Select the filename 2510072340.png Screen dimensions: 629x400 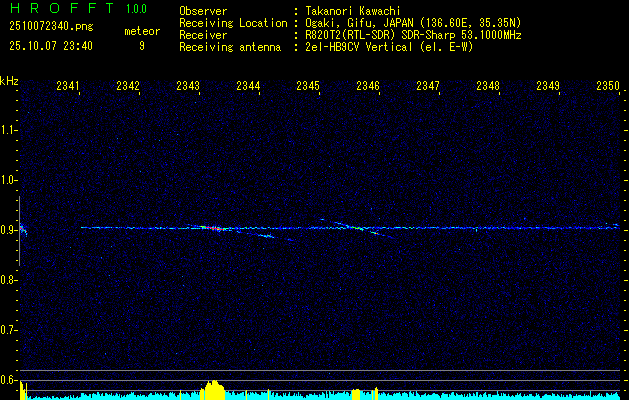click(51, 27)
